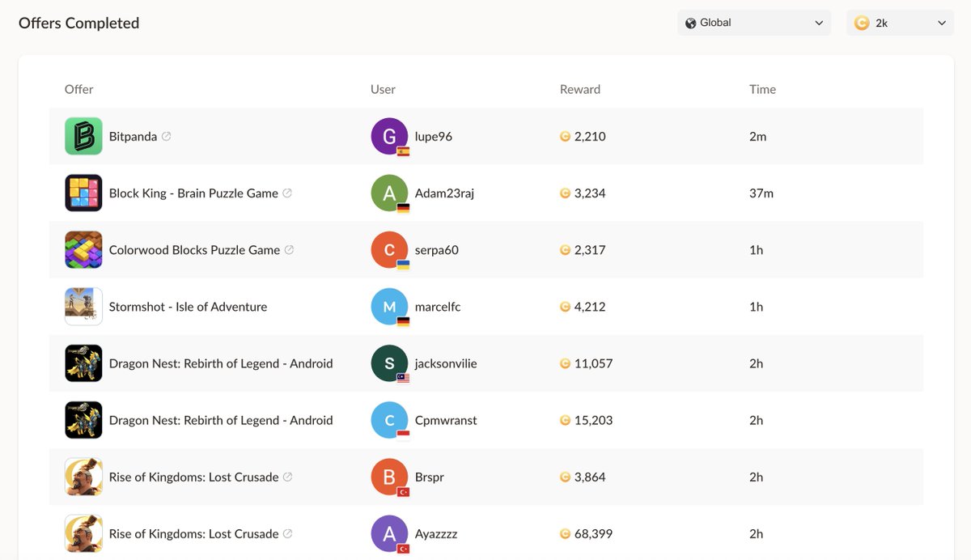
Task: Open the Global region dropdown
Action: 754,23
